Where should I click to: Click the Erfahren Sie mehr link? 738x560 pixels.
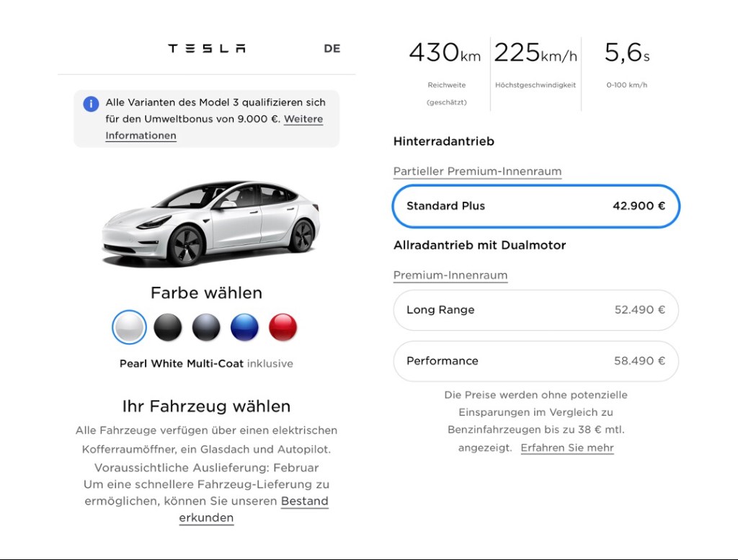[x=567, y=448]
